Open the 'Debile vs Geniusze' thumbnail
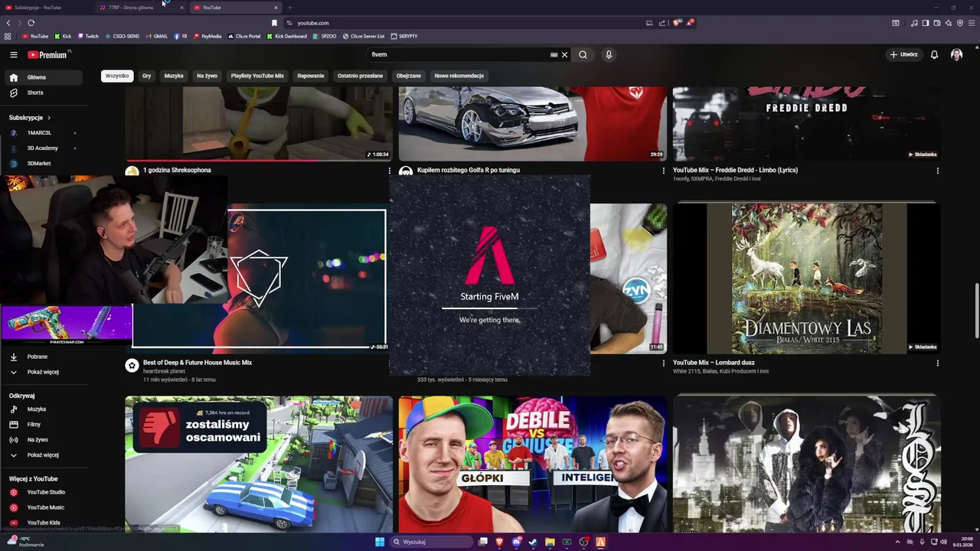Screen dimensions: 980x551 (532, 463)
